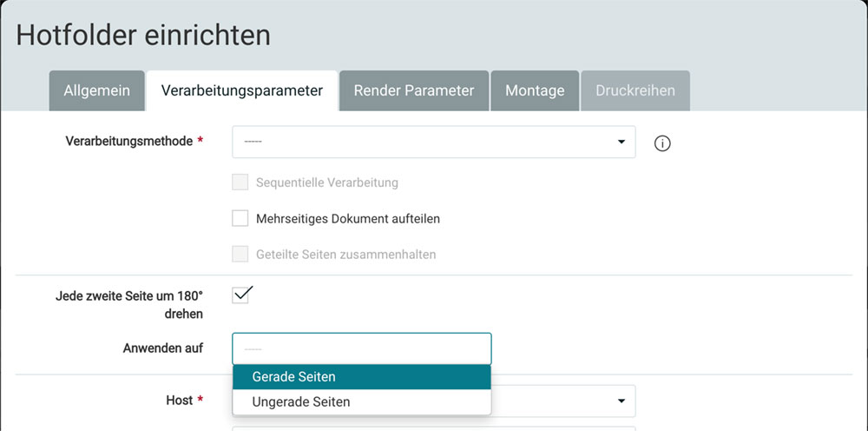Viewport: 868px width, 431px height.
Task: Uncheck the rotate every second page checkbox
Action: pos(240,295)
